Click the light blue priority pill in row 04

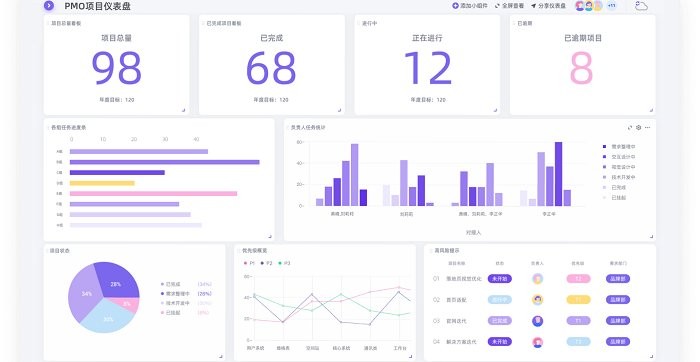tap(578, 341)
